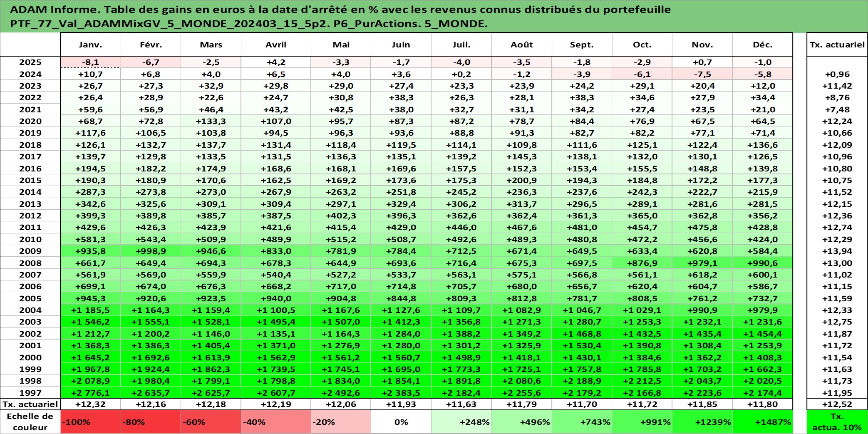868x434 pixels.
Task: Select the 'Déc.' column header
Action: pyautogui.click(x=762, y=45)
